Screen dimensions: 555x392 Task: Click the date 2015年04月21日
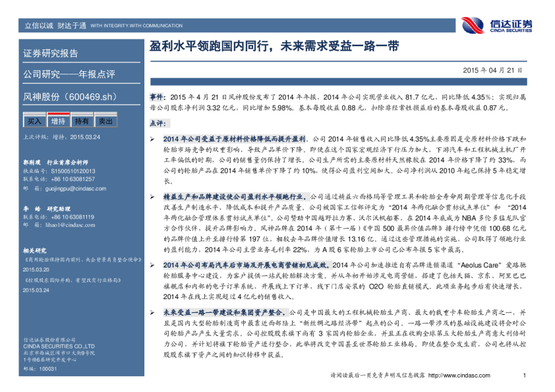pyautogui.click(x=492, y=69)
